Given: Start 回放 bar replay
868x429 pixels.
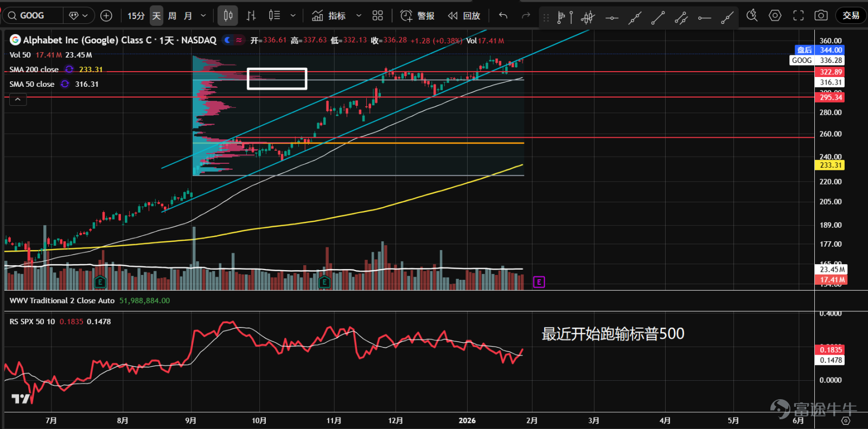Looking at the screenshot, I should click(x=464, y=16).
